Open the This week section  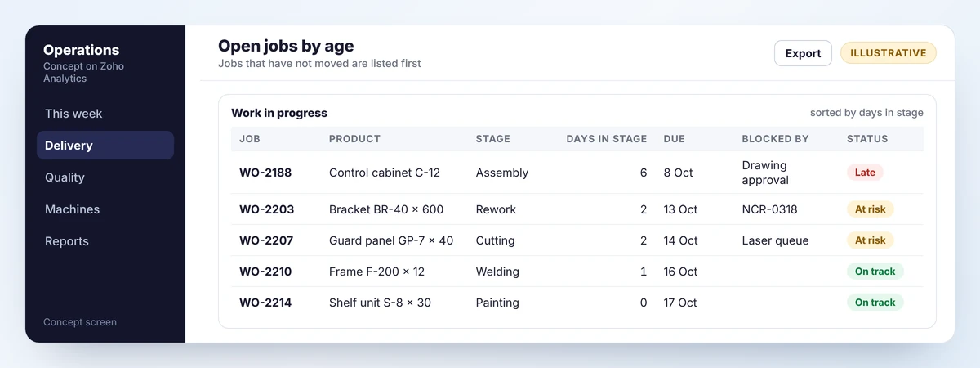pyautogui.click(x=105, y=114)
